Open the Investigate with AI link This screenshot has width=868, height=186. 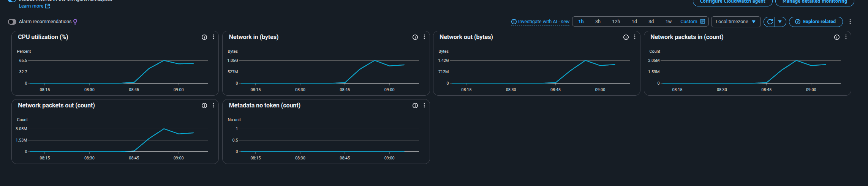pos(540,22)
